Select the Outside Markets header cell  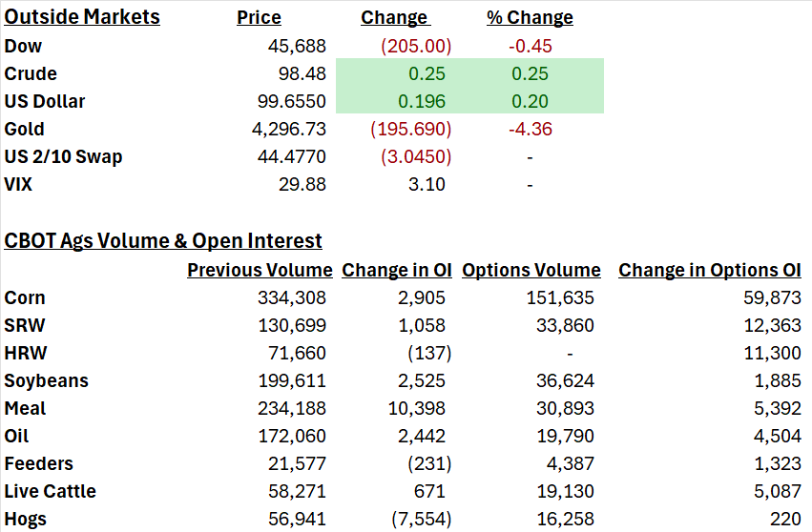pos(82,17)
